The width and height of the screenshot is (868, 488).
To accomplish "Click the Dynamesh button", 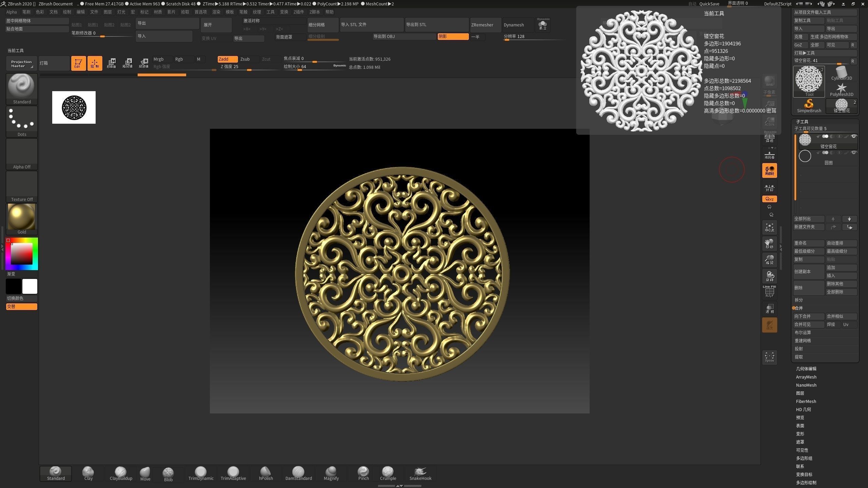I will (514, 24).
